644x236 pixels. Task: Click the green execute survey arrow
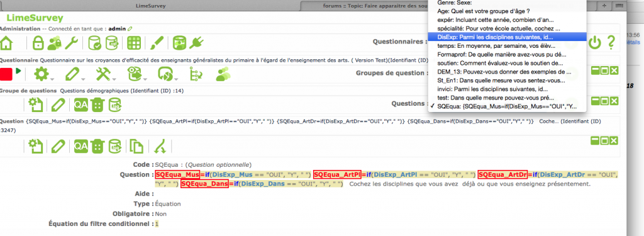(x=18, y=71)
